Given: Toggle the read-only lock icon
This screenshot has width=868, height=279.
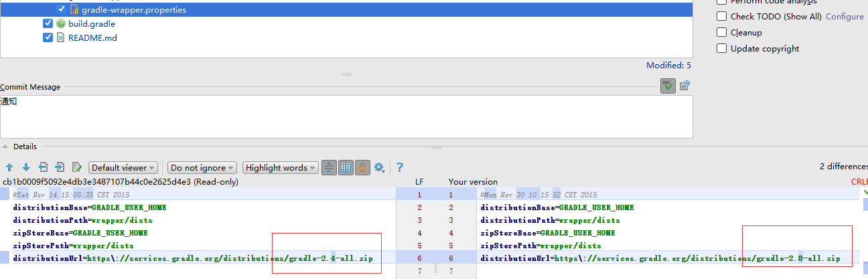Looking at the screenshot, I should (x=362, y=167).
